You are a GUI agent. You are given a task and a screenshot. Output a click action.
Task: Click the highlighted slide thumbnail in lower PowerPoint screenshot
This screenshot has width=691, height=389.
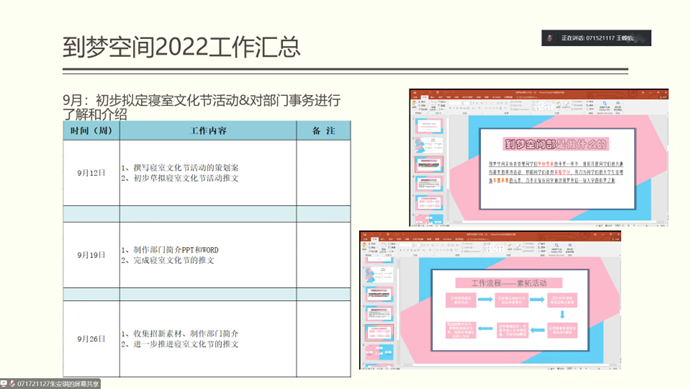click(379, 333)
